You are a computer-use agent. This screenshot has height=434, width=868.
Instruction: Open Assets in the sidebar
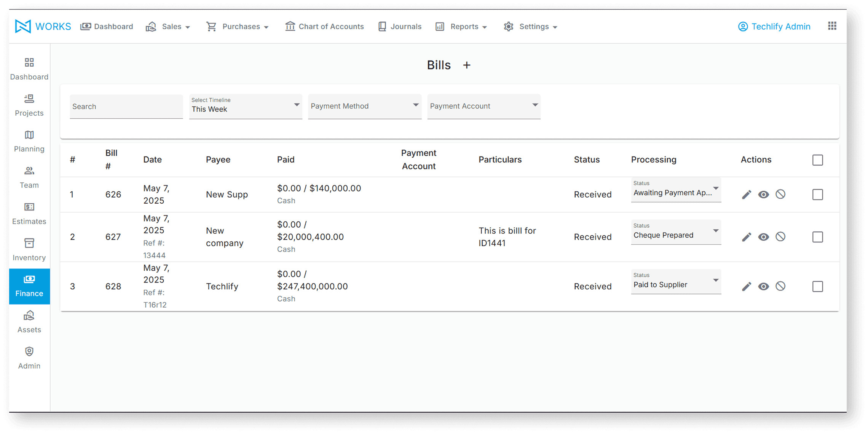pos(29,322)
